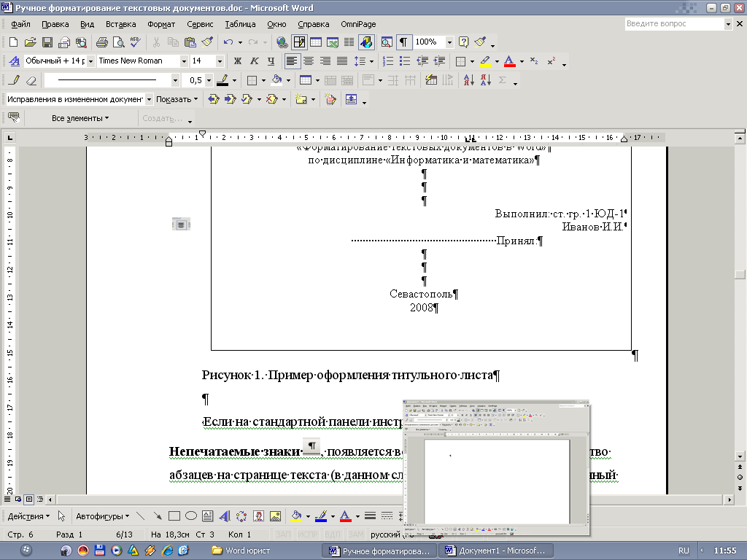Screen dimensions: 747x560
Task: Toggle center text alignment
Action: [x=309, y=61]
